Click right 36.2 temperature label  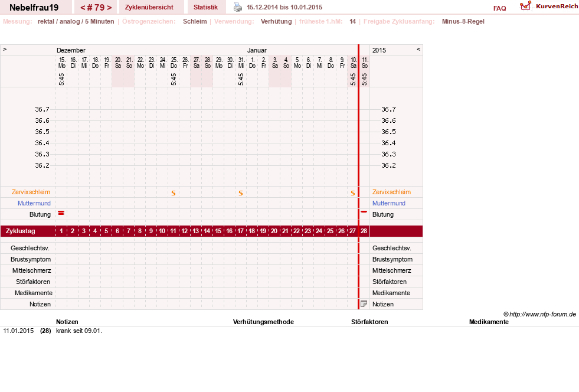point(388,165)
